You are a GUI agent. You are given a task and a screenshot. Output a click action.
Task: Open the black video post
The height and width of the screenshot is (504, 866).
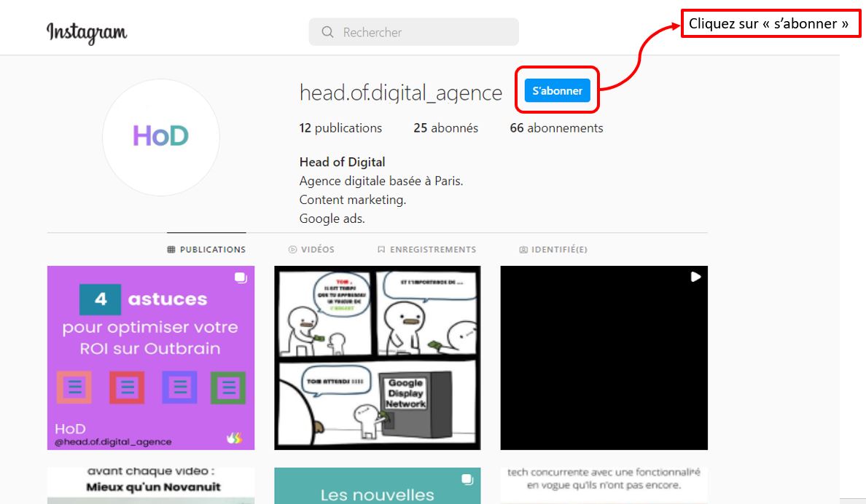(604, 358)
